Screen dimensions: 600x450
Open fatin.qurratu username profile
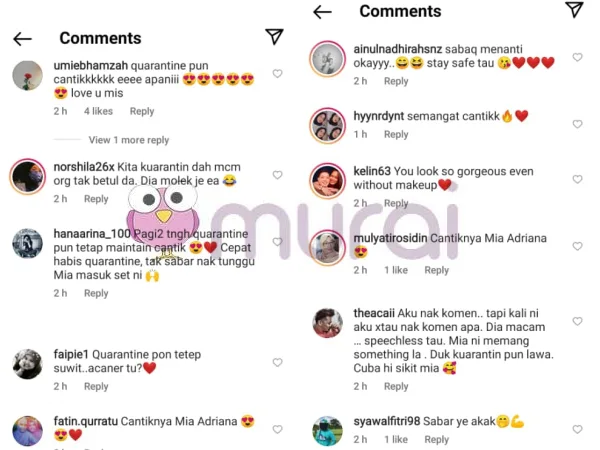(86, 422)
